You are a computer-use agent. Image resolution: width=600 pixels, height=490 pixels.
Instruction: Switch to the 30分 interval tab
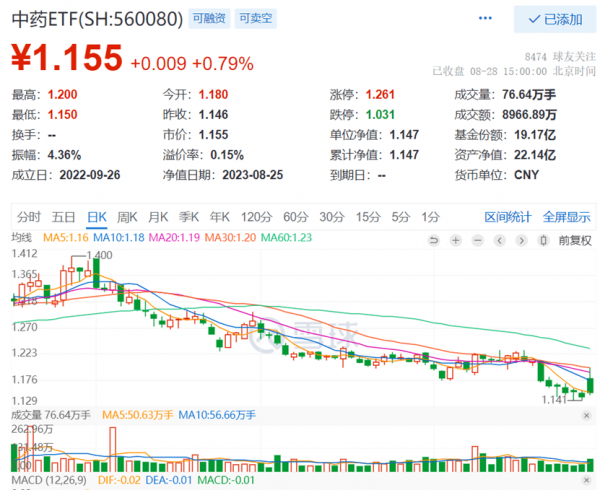point(332,217)
